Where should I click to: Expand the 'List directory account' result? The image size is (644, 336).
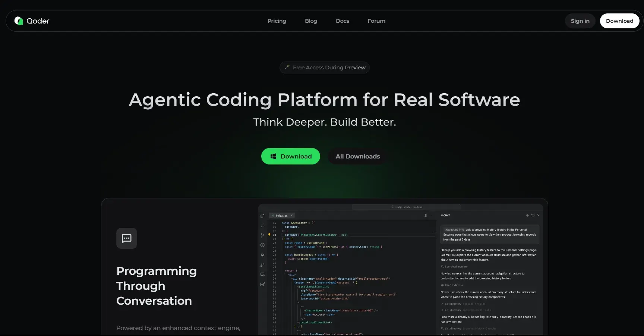click(443, 304)
